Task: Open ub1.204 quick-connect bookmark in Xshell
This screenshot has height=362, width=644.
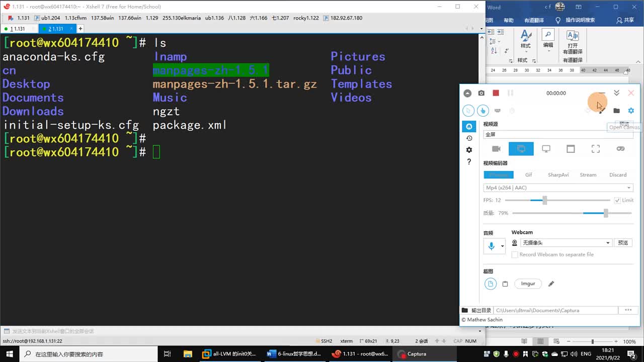Action: [x=47, y=18]
